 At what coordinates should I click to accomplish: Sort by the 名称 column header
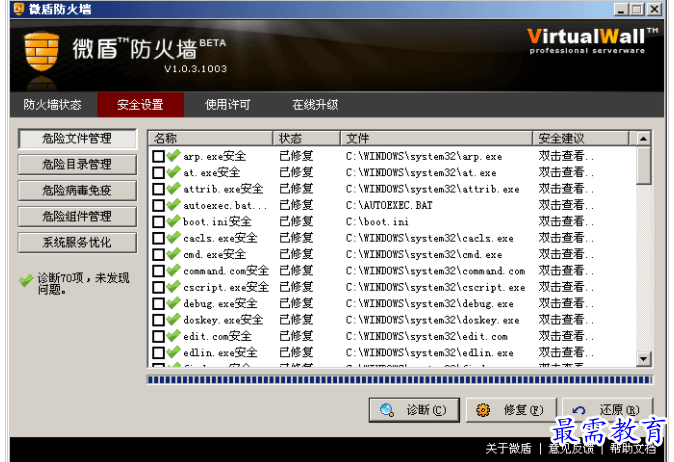211,138
